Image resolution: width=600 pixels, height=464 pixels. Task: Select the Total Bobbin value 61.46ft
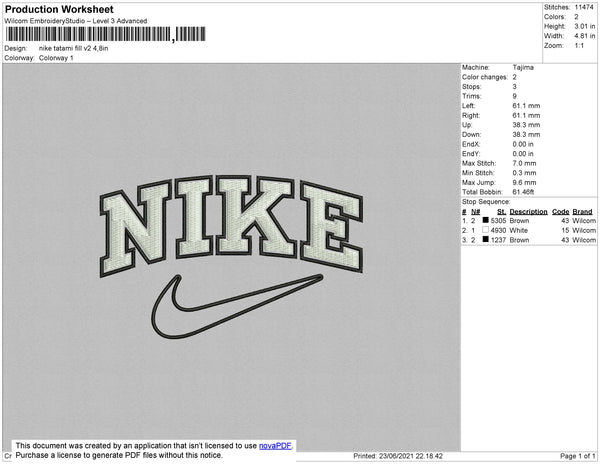(x=523, y=192)
